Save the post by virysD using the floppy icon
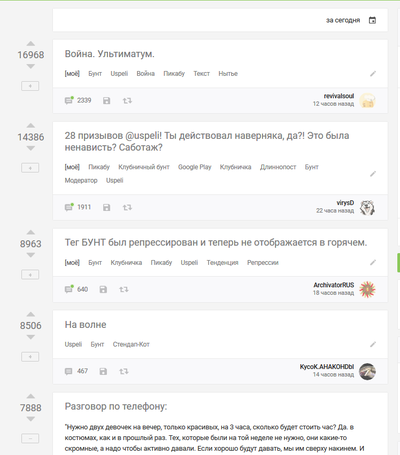400x455 pixels. pyautogui.click(x=106, y=207)
